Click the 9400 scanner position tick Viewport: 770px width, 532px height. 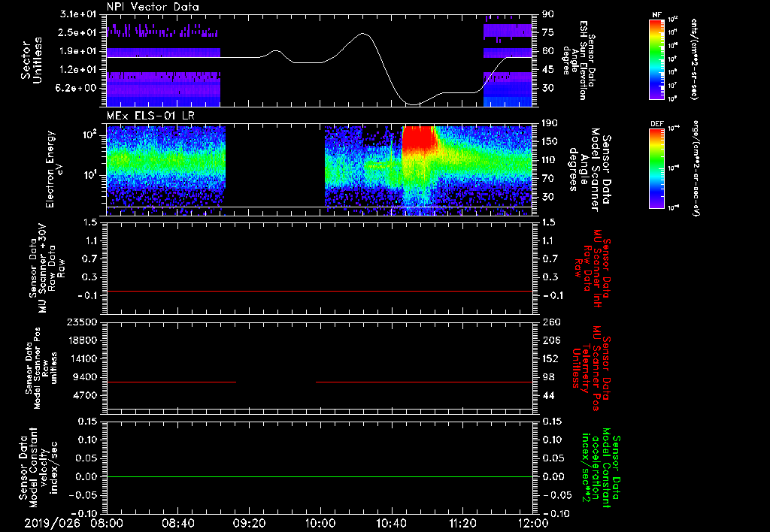86,377
